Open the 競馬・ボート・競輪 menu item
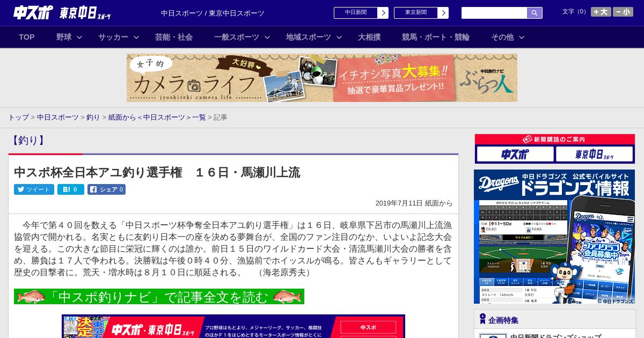The image size is (644, 338). 436,37
